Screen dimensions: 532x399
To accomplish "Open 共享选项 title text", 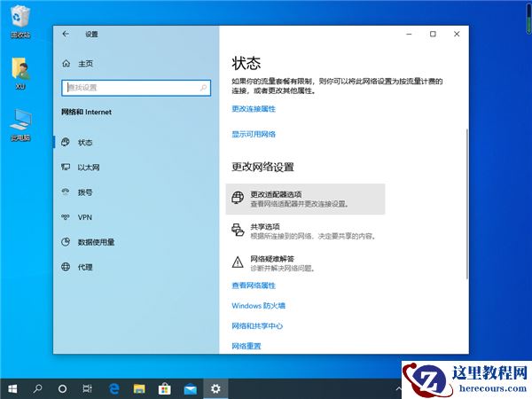I will tap(265, 227).
